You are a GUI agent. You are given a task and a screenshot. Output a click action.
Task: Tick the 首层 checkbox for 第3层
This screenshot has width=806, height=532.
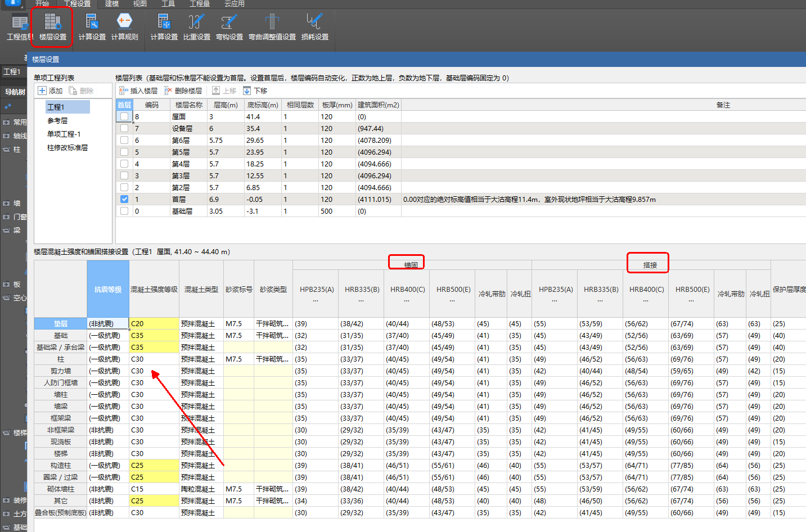(x=124, y=175)
